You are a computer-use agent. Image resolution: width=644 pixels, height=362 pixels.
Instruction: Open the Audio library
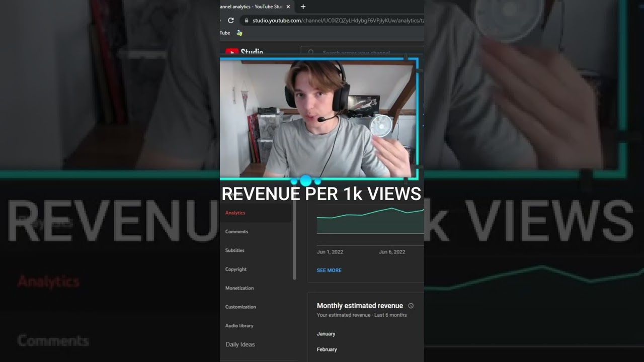point(239,326)
